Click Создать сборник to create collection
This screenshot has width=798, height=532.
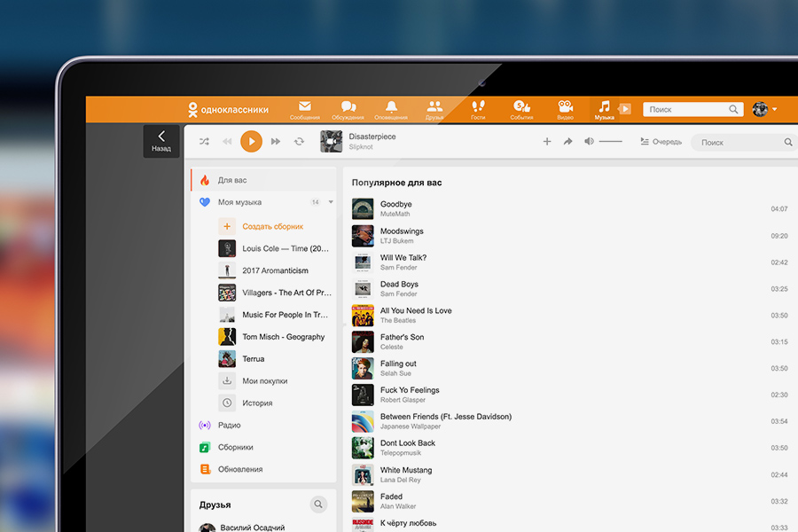point(272,226)
